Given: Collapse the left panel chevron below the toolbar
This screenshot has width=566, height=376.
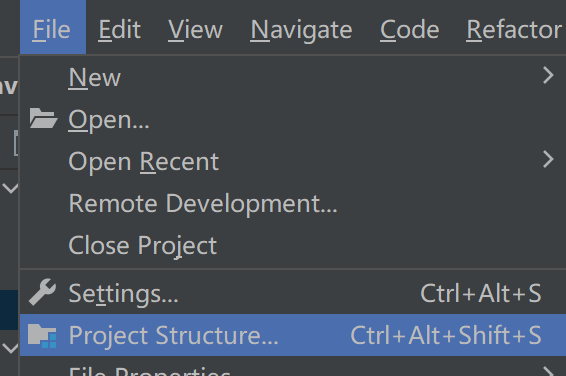Looking at the screenshot, I should coord(10,188).
